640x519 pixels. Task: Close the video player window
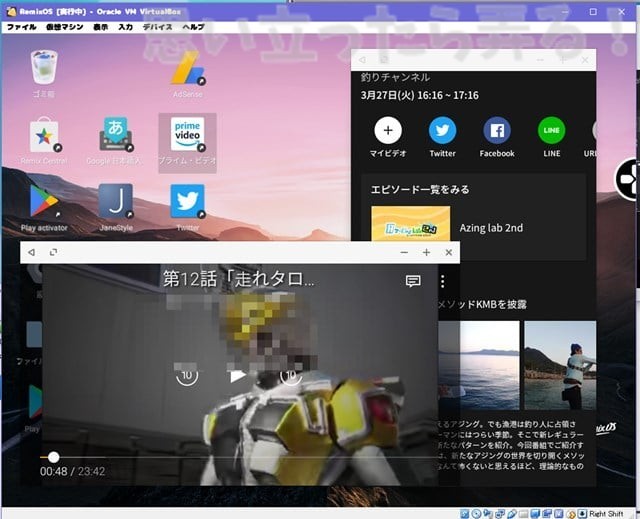pyautogui.click(x=449, y=253)
